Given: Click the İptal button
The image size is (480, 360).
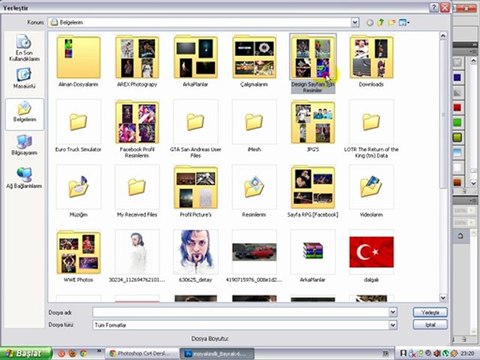Looking at the screenshot, I should [x=430, y=324].
